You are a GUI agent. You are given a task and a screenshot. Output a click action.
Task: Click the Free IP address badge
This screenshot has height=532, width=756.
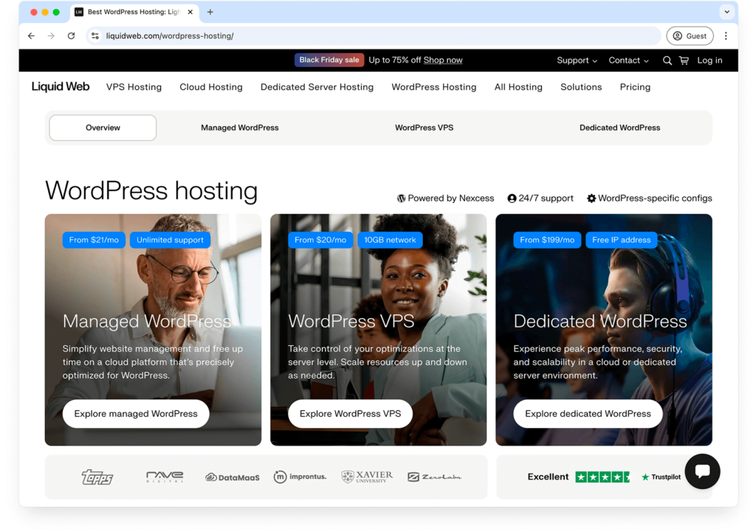point(622,240)
